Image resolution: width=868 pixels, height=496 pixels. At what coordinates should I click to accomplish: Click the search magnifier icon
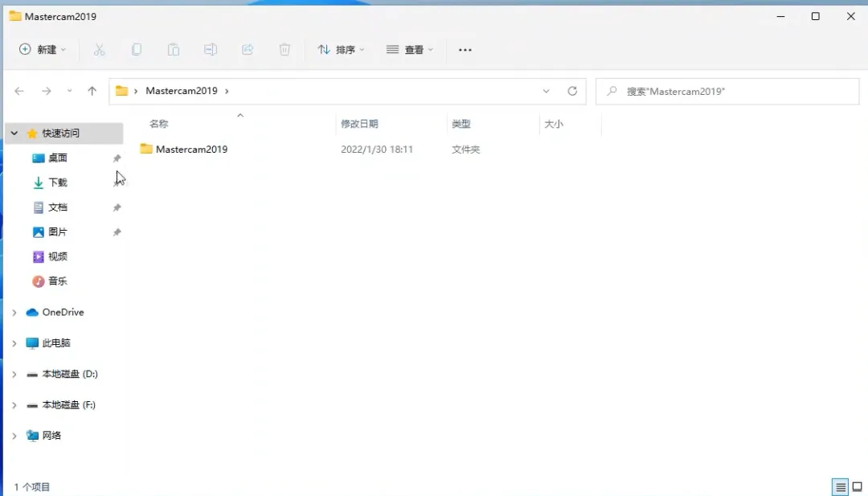tap(612, 91)
